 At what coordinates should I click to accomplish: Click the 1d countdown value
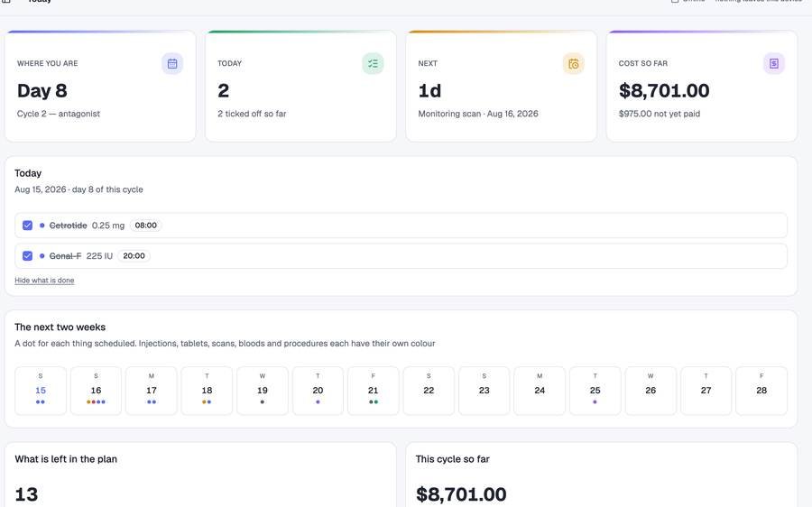(x=429, y=90)
